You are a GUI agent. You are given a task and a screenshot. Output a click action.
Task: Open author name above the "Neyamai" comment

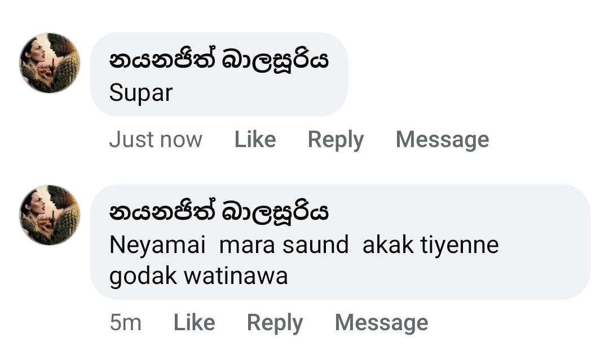tap(218, 212)
